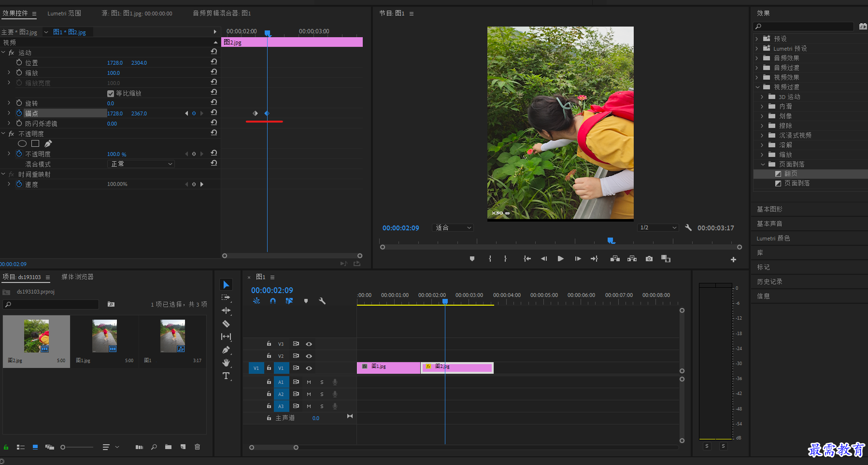Image resolution: width=868 pixels, height=465 pixels.
Task: Create ellipse mask under Opacity
Action: tap(22, 143)
